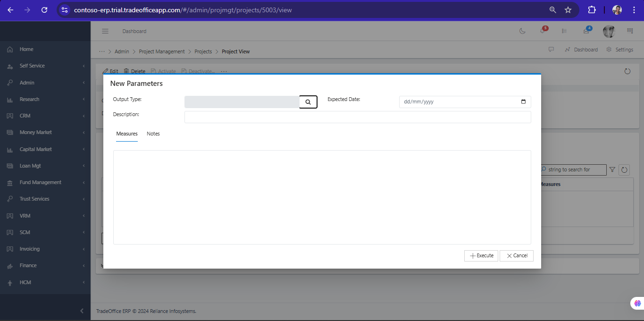Select the Measures tab
The height and width of the screenshot is (321, 644).
coord(127,134)
